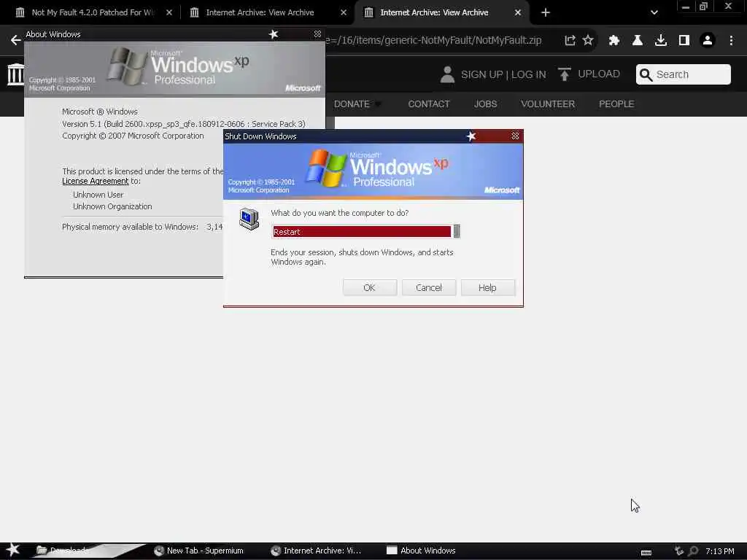Click the computer icon in shutdown dialog
This screenshot has height=560, width=747.
[249, 219]
